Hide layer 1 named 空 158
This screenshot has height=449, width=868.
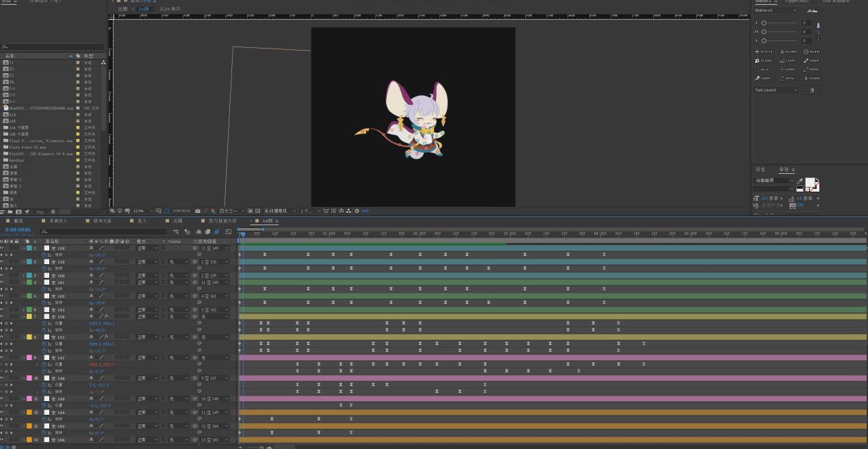tap(2, 248)
